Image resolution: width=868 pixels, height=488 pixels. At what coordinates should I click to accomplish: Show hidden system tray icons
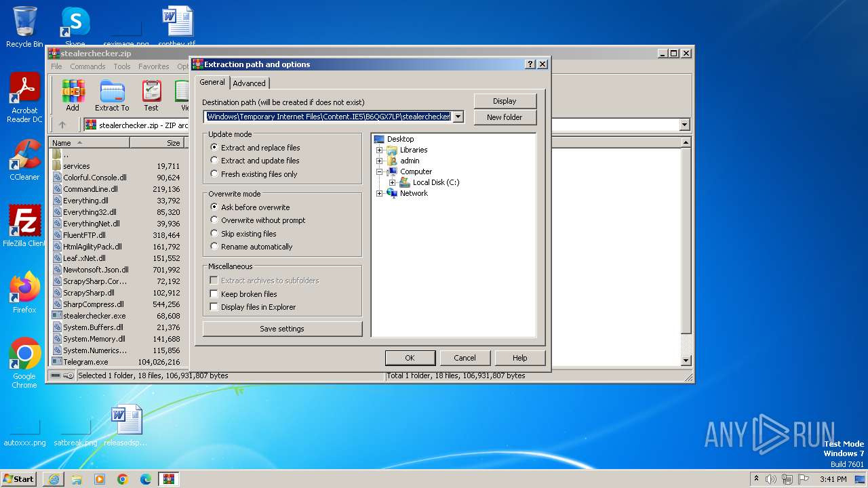click(756, 479)
